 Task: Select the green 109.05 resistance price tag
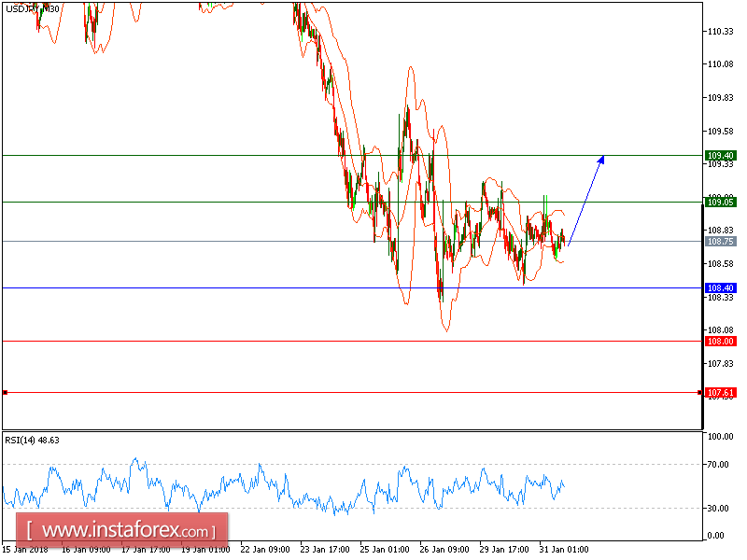(x=719, y=201)
